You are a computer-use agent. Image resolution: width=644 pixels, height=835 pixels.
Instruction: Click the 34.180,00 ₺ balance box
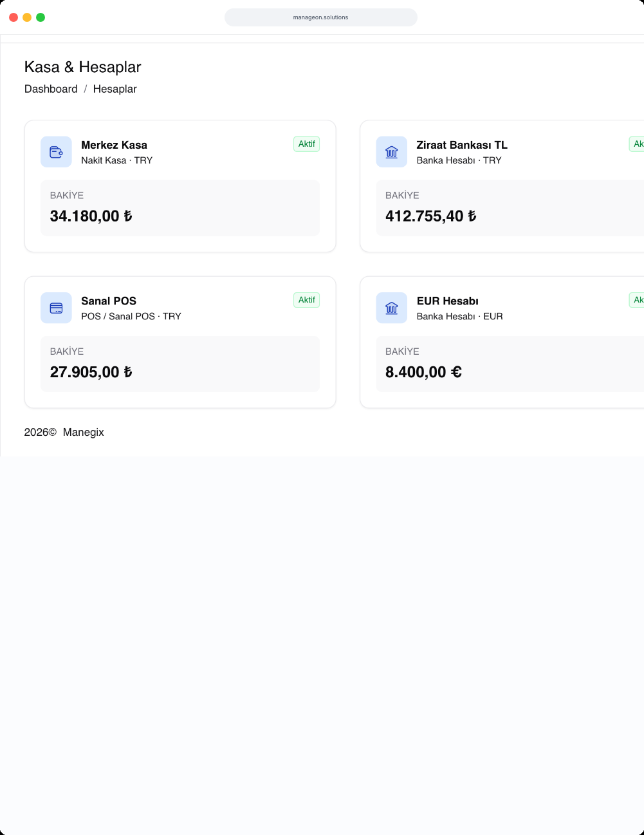(x=180, y=208)
